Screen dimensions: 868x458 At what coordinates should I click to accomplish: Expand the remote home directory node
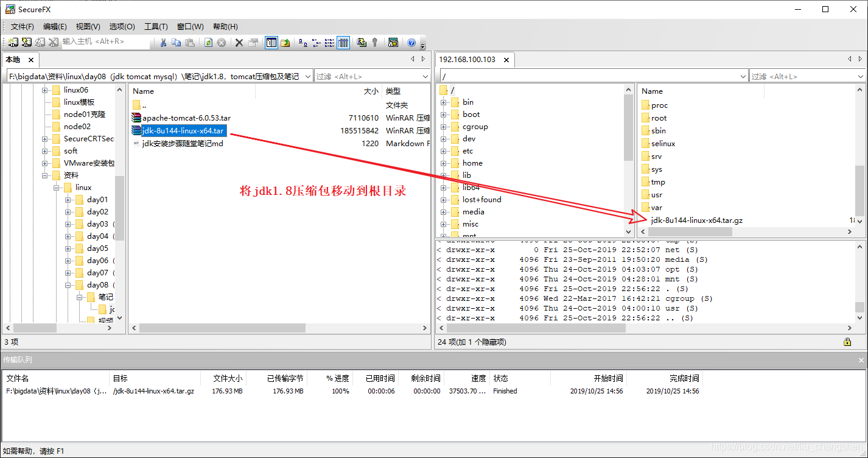tap(444, 163)
